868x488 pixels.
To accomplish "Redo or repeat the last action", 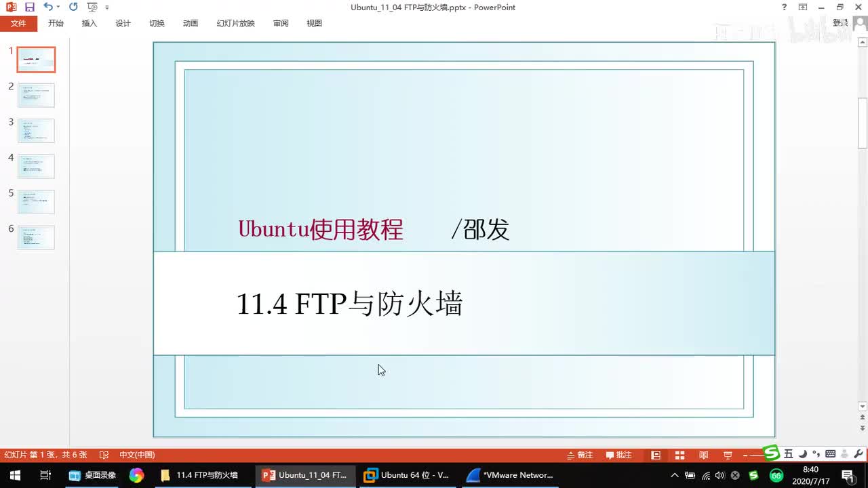I will [73, 7].
